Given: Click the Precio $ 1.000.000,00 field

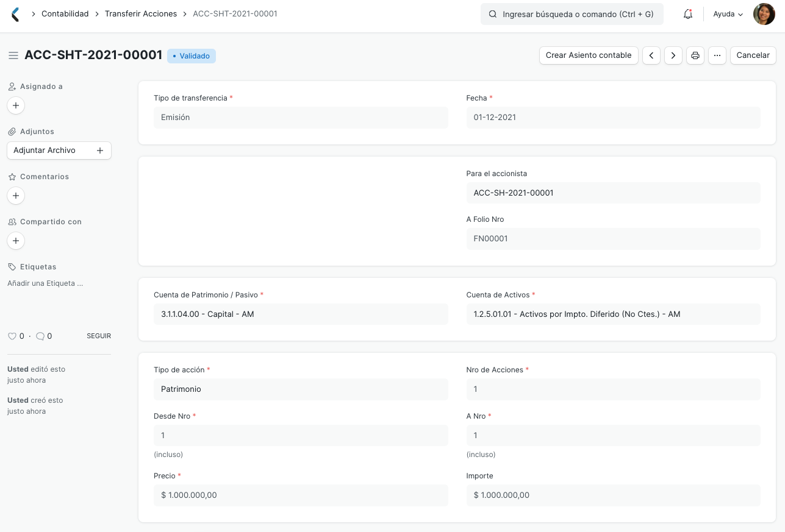Looking at the screenshot, I should coord(301,495).
